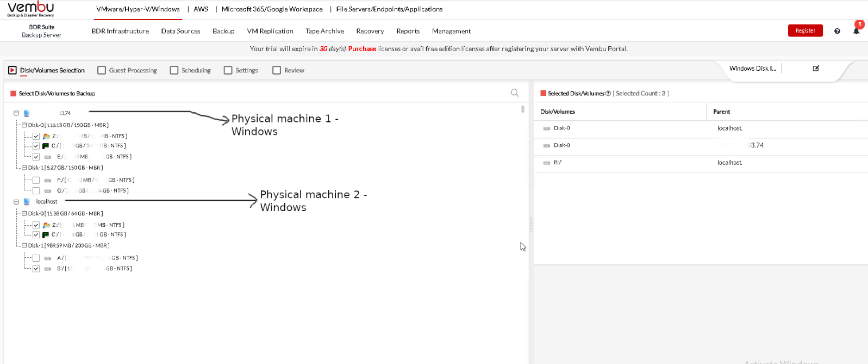Collapse Disk-1 5.27 GB / 150 GB node
868x364 pixels.
[24, 168]
